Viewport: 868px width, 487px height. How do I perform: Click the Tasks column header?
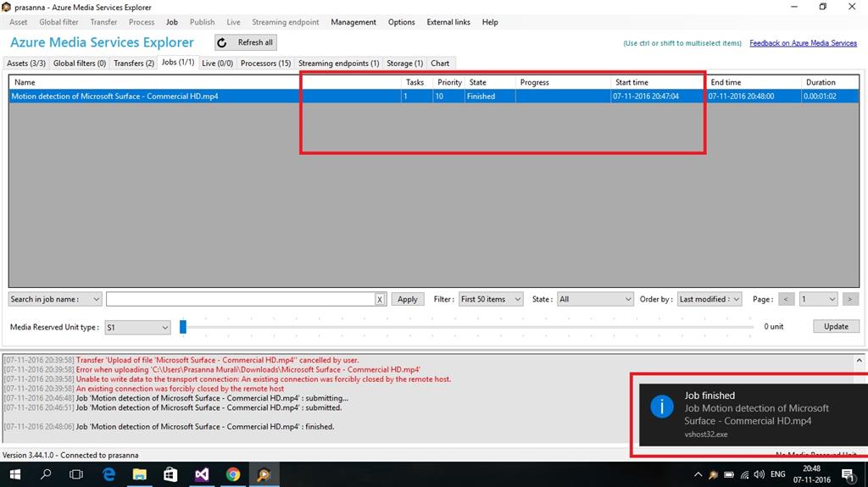(x=417, y=82)
